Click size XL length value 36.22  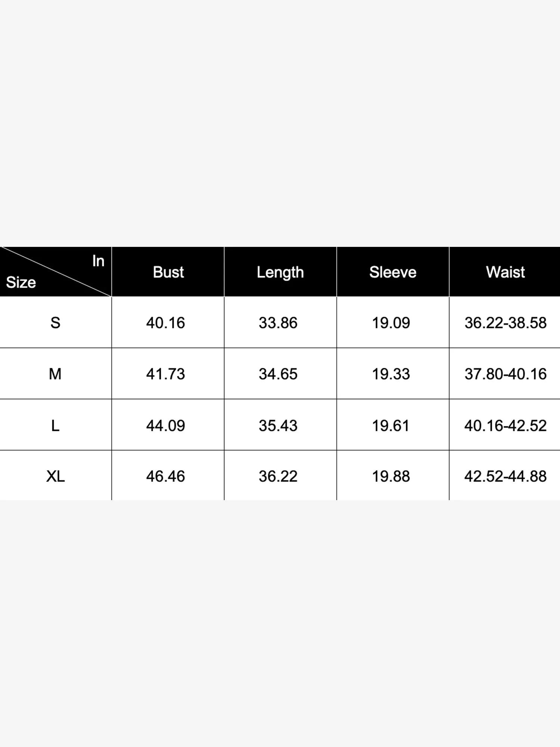coord(278,476)
